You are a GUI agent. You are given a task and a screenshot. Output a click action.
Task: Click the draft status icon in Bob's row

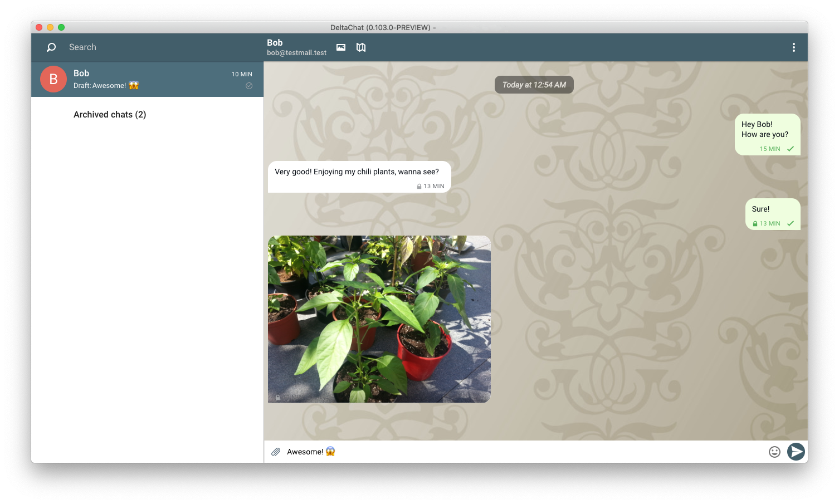249,86
